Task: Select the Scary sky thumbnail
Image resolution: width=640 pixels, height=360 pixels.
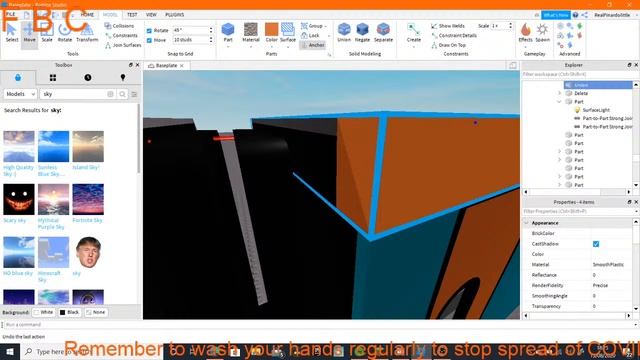Action: (19, 199)
